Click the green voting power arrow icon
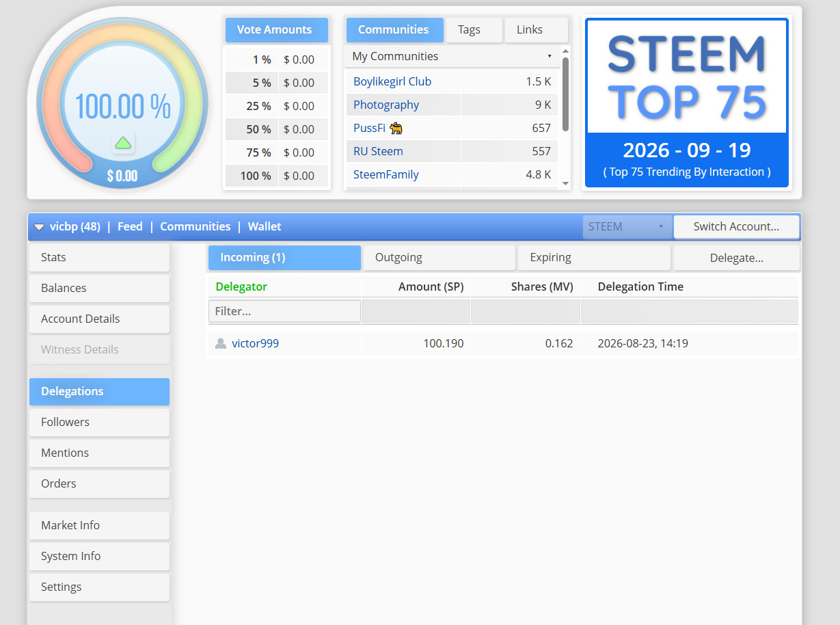Screen dimensions: 840x625 [123, 143]
